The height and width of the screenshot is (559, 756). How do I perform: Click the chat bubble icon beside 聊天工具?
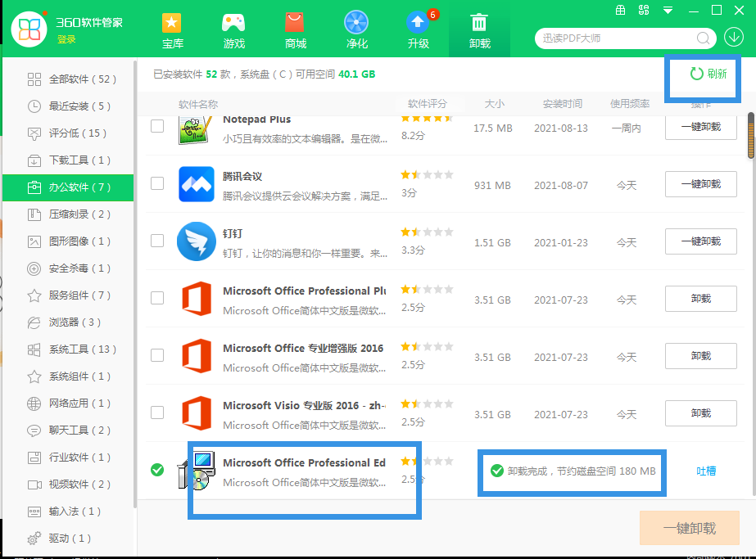[x=34, y=431]
